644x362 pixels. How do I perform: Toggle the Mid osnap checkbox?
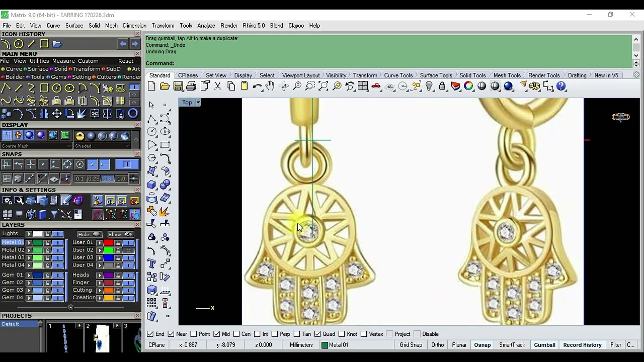(217, 334)
